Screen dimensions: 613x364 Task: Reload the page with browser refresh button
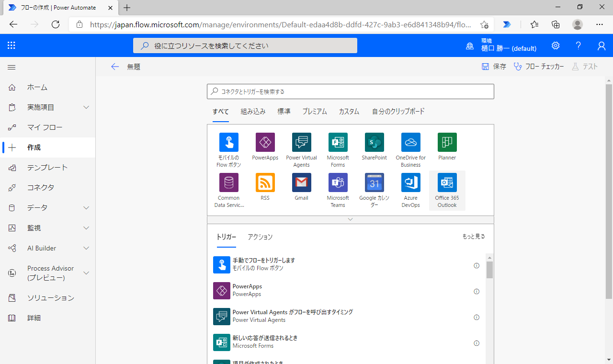tap(56, 24)
